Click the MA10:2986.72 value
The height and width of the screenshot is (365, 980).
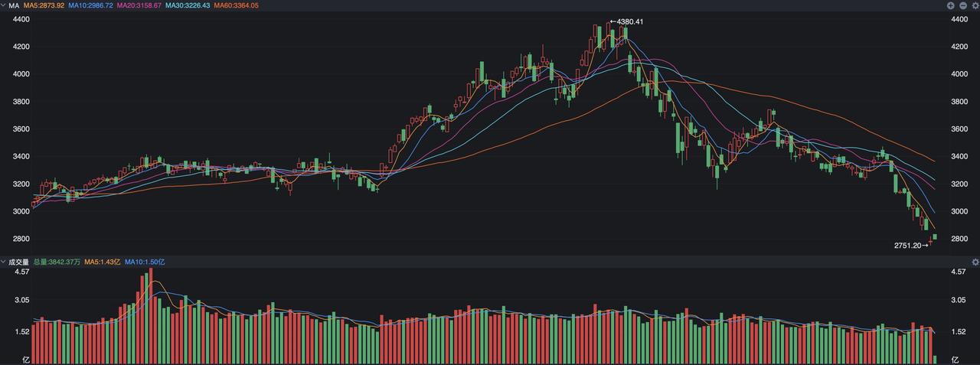90,5
